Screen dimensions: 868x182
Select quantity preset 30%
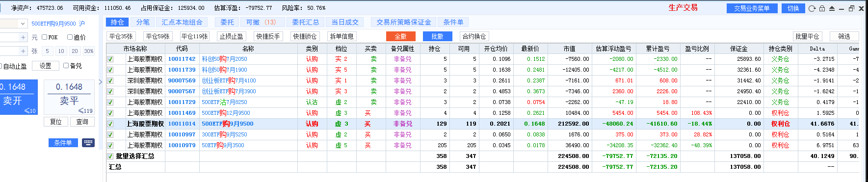pos(88,51)
